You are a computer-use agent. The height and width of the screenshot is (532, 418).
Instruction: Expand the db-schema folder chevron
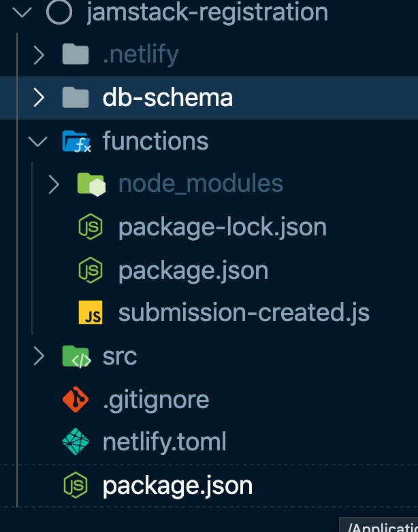click(39, 98)
